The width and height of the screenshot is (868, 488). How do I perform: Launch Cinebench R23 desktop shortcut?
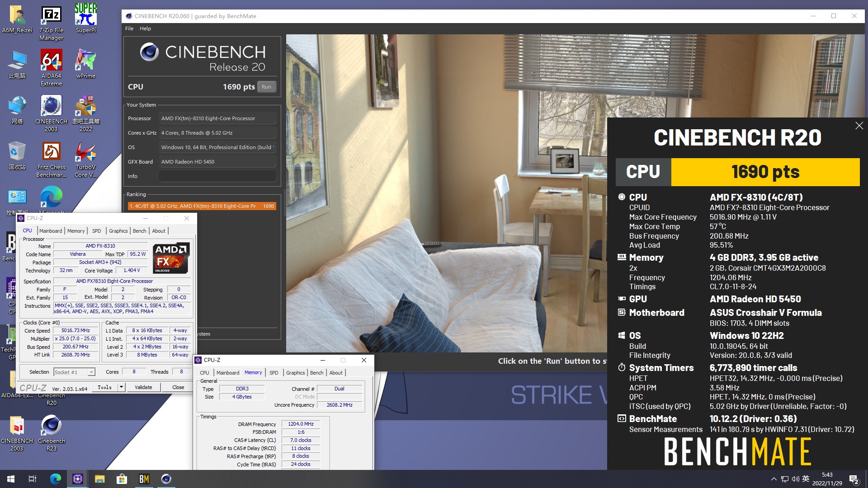[x=51, y=434]
